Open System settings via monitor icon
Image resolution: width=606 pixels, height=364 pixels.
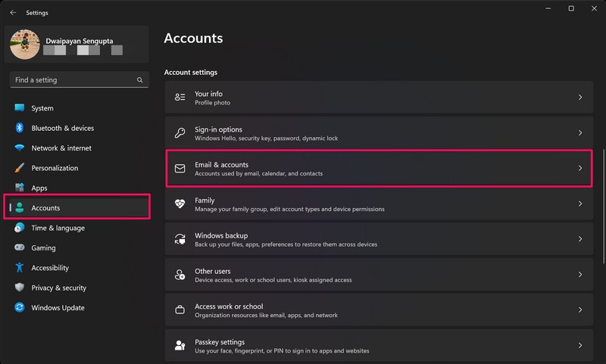pos(19,108)
